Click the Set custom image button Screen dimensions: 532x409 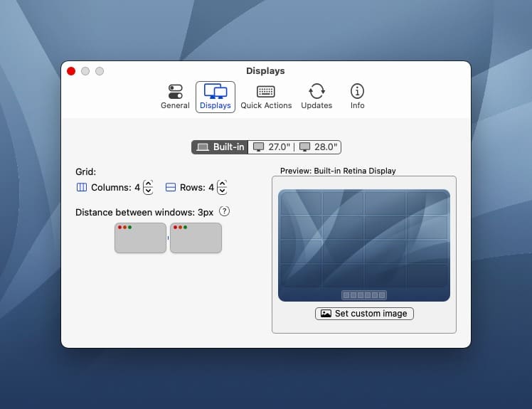point(364,313)
